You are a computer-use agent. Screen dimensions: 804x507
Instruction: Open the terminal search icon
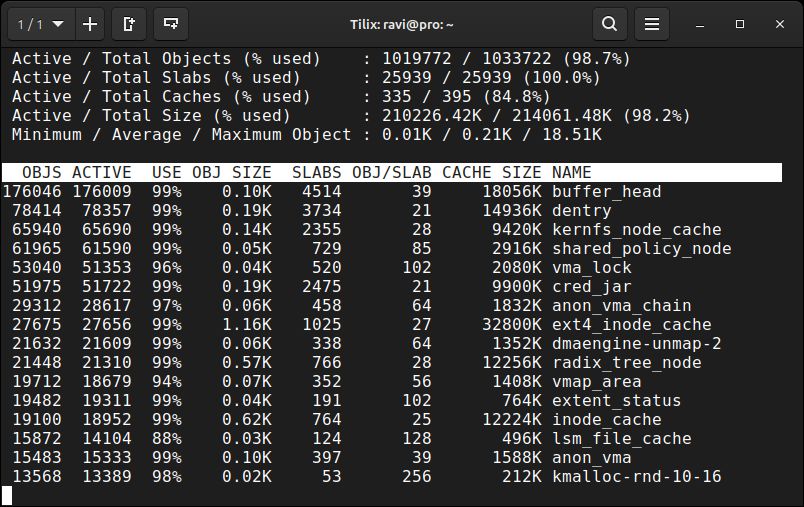coord(610,24)
